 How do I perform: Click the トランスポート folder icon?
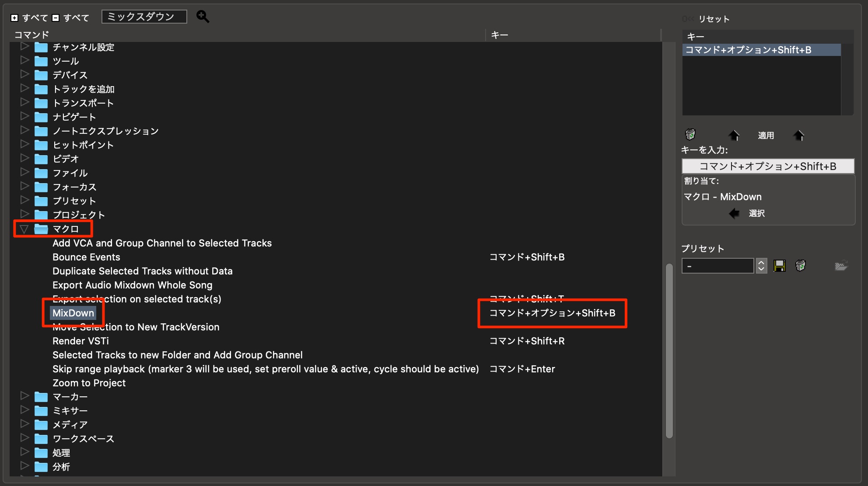click(41, 103)
